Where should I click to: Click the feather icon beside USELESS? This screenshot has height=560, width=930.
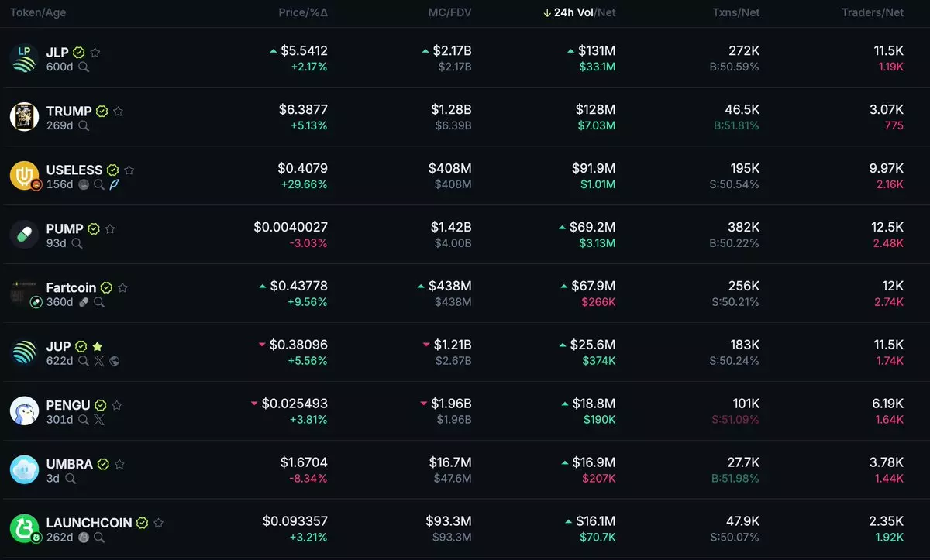click(x=114, y=184)
